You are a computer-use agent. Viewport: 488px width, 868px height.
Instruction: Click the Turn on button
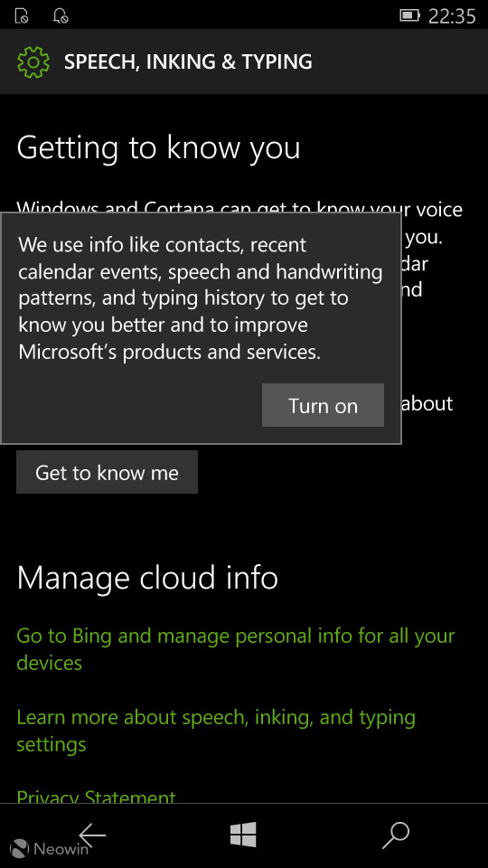click(324, 405)
